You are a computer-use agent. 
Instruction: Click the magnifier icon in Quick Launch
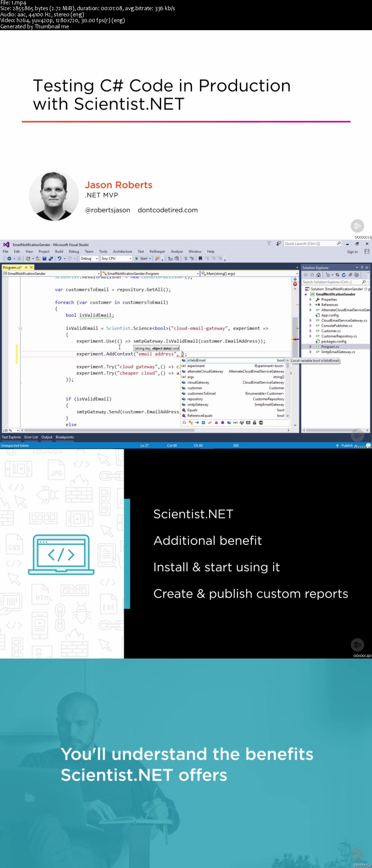click(339, 244)
